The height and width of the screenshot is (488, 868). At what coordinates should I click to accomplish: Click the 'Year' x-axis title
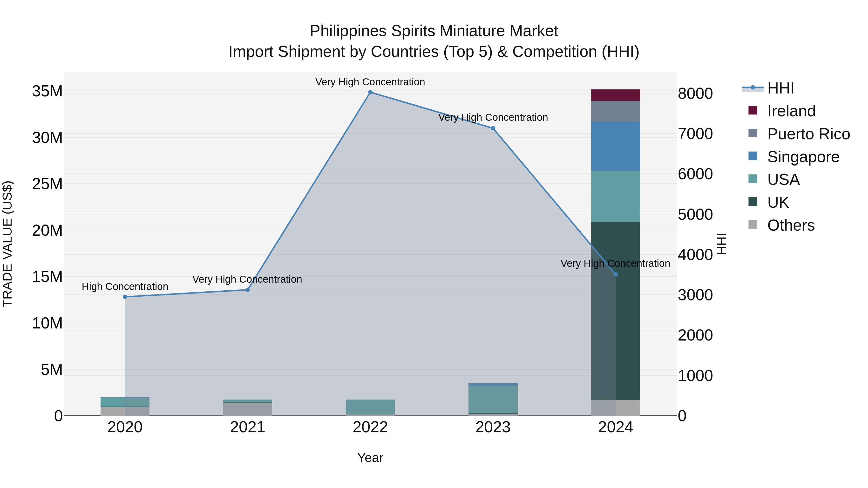pyautogui.click(x=370, y=458)
